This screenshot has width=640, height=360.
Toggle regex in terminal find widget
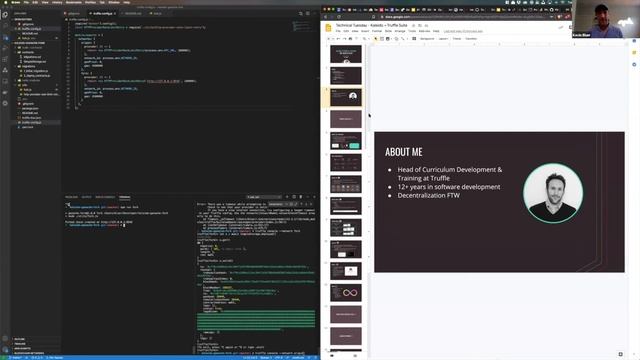click(296, 204)
